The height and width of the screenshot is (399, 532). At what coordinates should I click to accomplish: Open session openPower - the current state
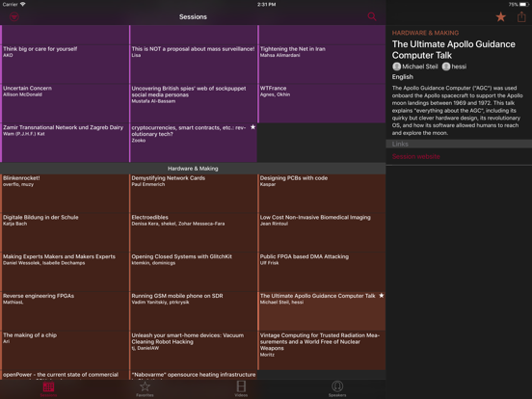tap(65, 375)
